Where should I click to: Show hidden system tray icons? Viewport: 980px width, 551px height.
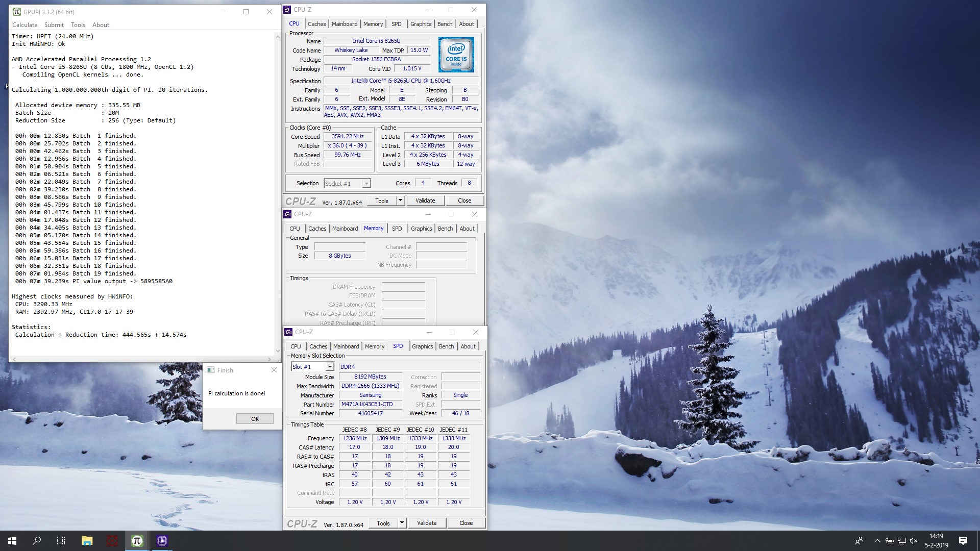click(877, 541)
